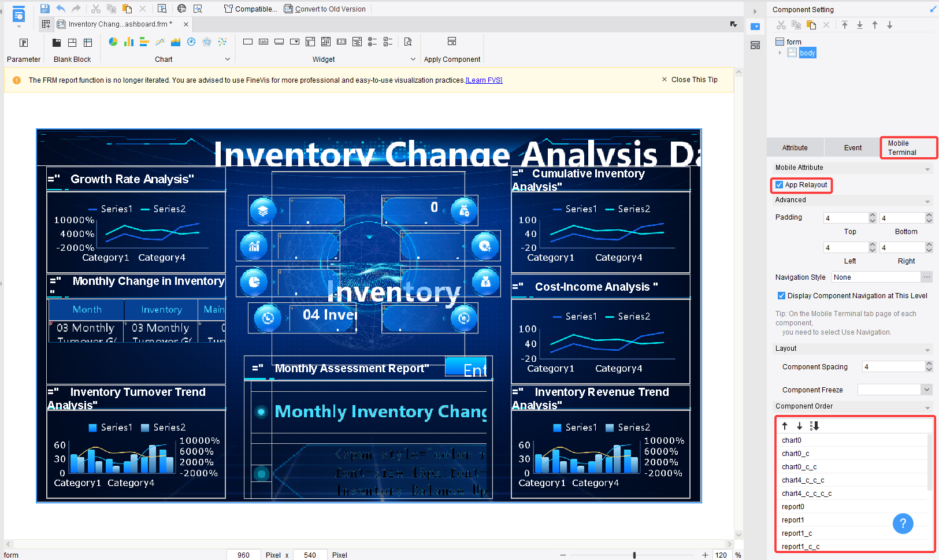Click the Apply Component icon
Image resolution: width=939 pixels, height=560 pixels.
(x=452, y=42)
